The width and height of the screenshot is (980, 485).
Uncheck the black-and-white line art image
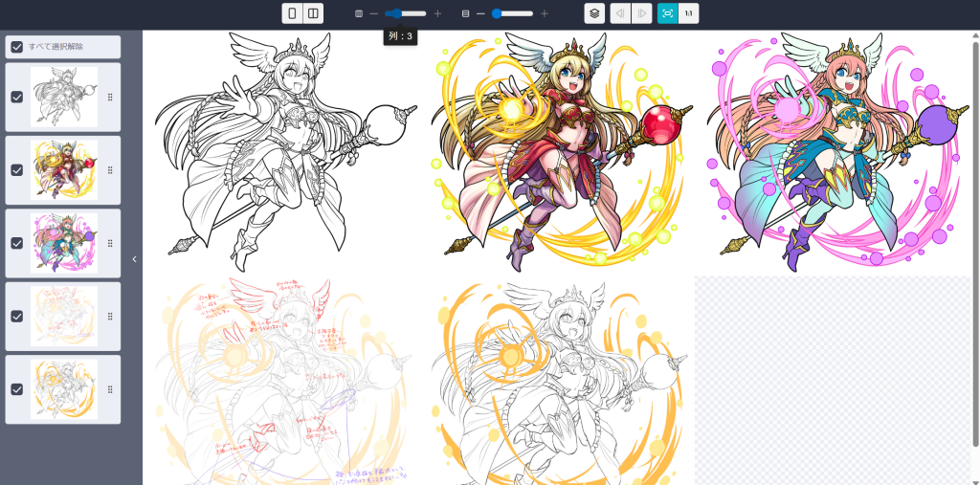coord(17,97)
